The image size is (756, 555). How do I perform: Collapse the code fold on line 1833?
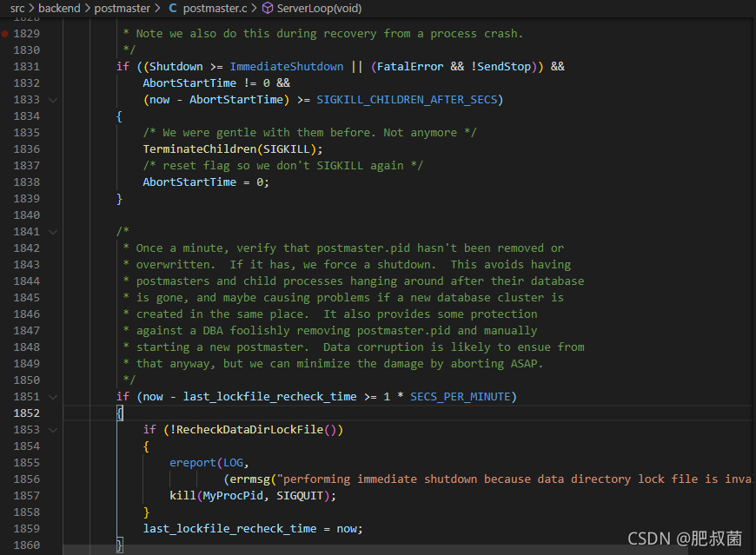(x=54, y=99)
